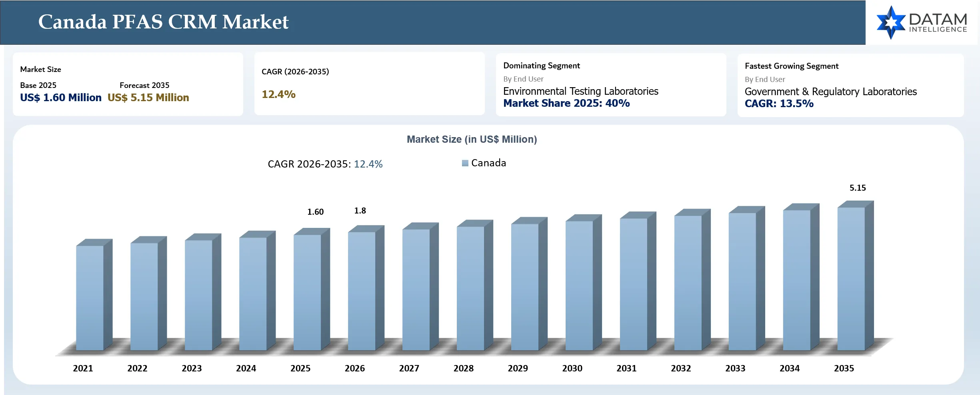This screenshot has width=980, height=395.
Task: Click the 'DATAM INTELLIGENCE' logo text
Action: (x=938, y=23)
